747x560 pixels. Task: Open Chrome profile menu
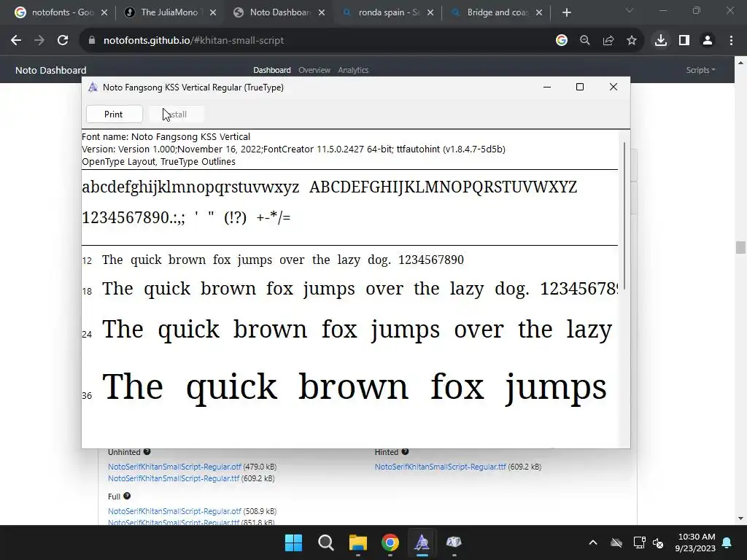coord(708,41)
